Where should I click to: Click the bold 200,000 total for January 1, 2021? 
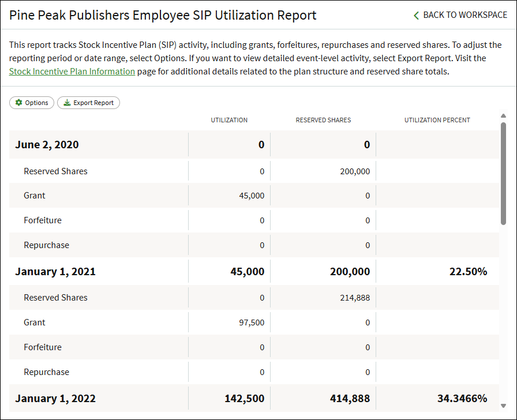(x=350, y=272)
